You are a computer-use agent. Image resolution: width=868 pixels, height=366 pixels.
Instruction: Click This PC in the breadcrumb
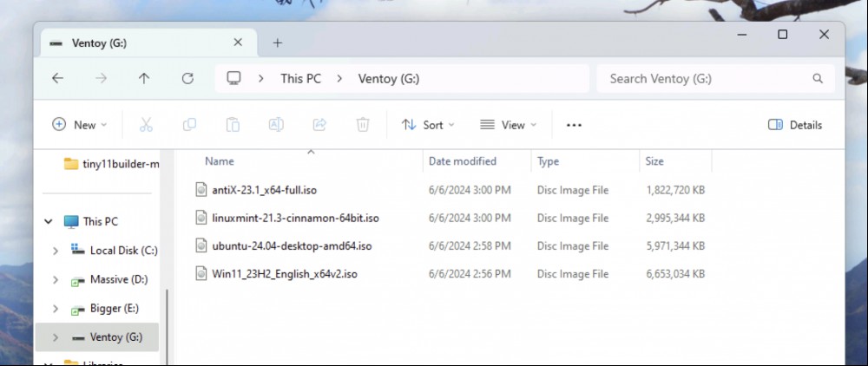300,79
